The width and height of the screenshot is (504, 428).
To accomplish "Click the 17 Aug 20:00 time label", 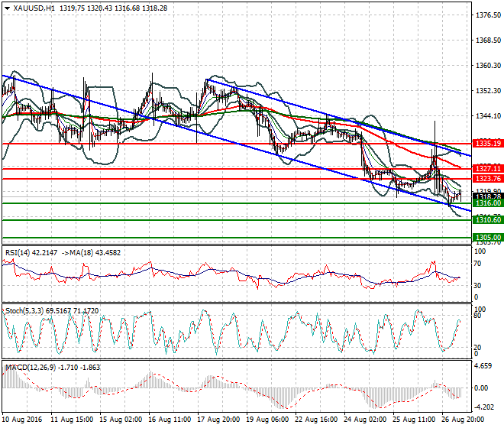I will point(218,420).
